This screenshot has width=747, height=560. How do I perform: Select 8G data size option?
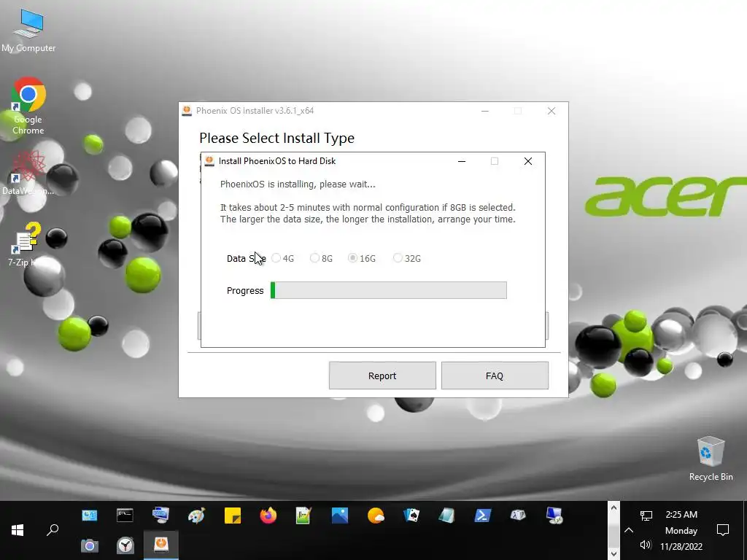321,258
